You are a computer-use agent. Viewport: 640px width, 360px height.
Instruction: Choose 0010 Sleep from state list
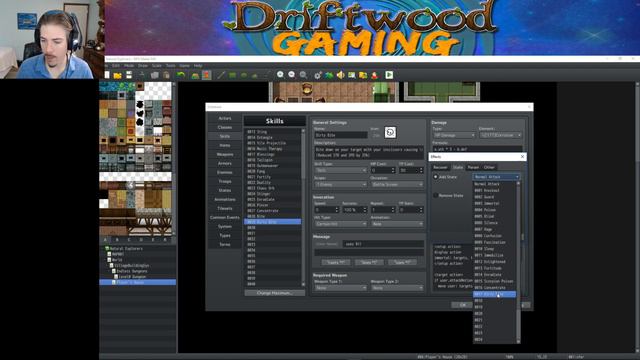[x=494, y=249]
